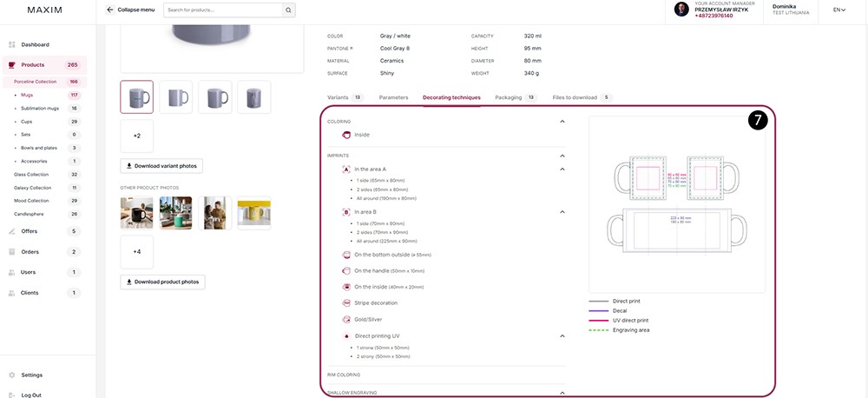Image resolution: width=868 pixels, height=398 pixels.
Task: Click the Log Out icon
Action: point(11,395)
